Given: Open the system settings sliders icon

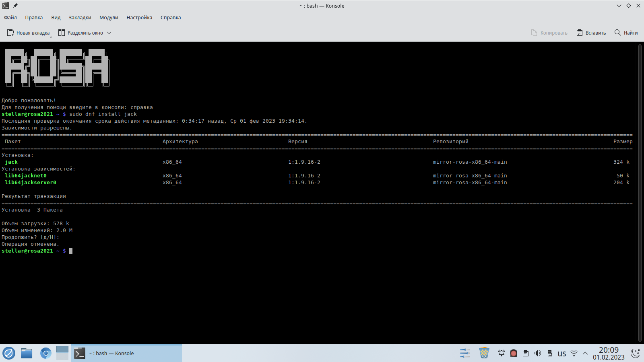Looking at the screenshot, I should pyautogui.click(x=465, y=353).
